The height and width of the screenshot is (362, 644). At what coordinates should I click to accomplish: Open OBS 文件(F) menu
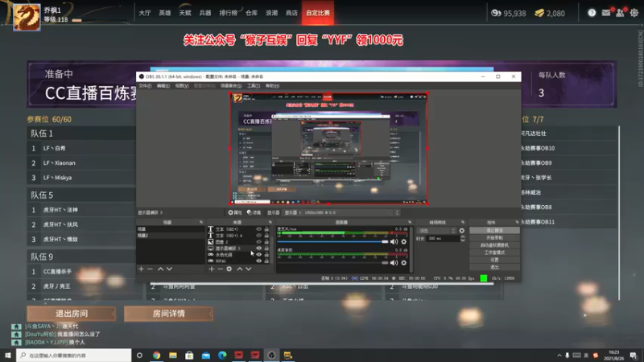pos(145,86)
